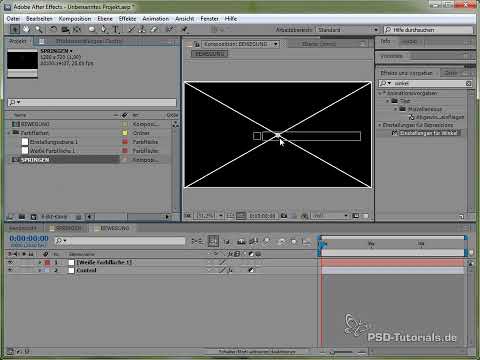Screen dimensions: 480x360
Task: Click the timeline zoom slider at the bottom
Action: click(342, 351)
